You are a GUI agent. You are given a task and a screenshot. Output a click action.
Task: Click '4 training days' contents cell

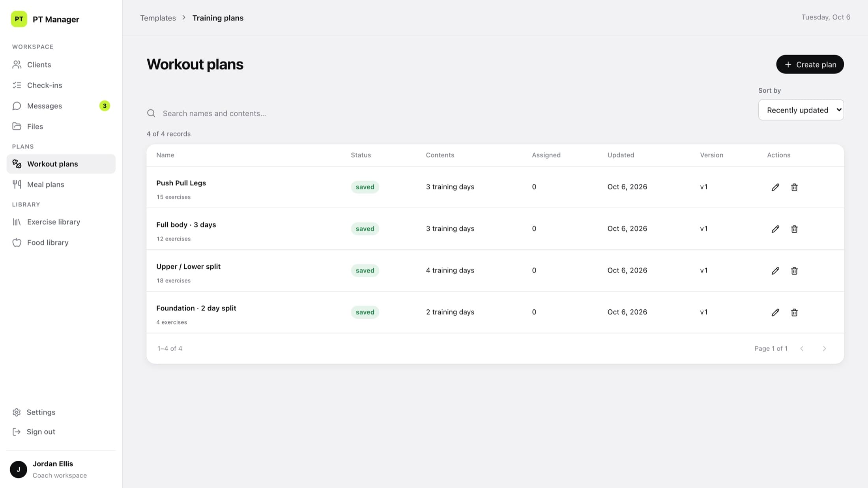pyautogui.click(x=450, y=270)
